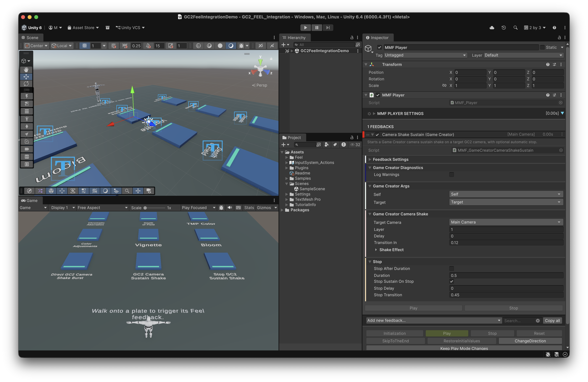Enable Stop After Duration checkbox

point(452,268)
